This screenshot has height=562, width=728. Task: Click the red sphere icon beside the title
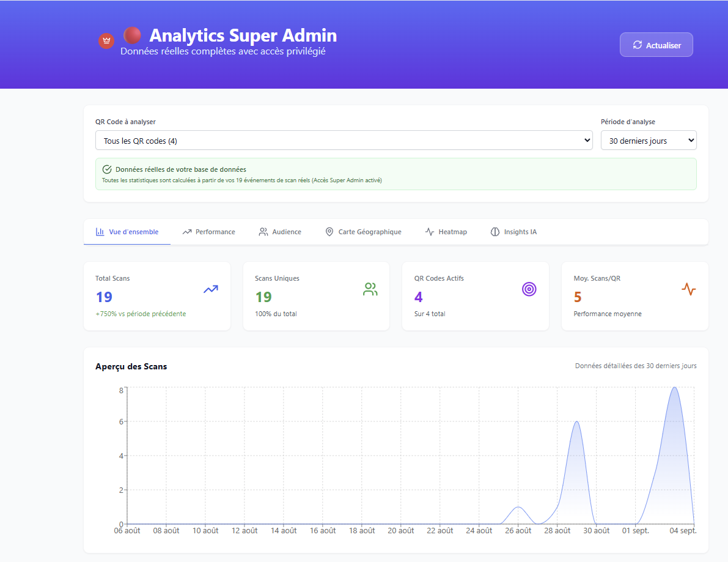click(132, 35)
